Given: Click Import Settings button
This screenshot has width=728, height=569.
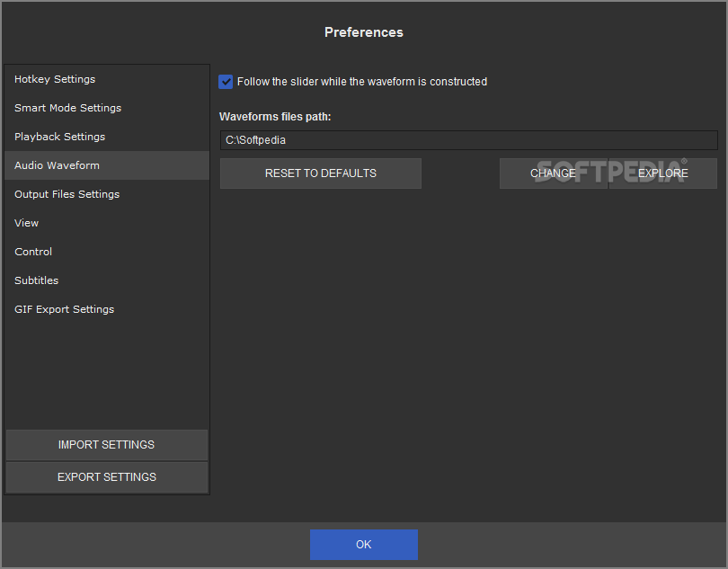Looking at the screenshot, I should click(107, 445).
